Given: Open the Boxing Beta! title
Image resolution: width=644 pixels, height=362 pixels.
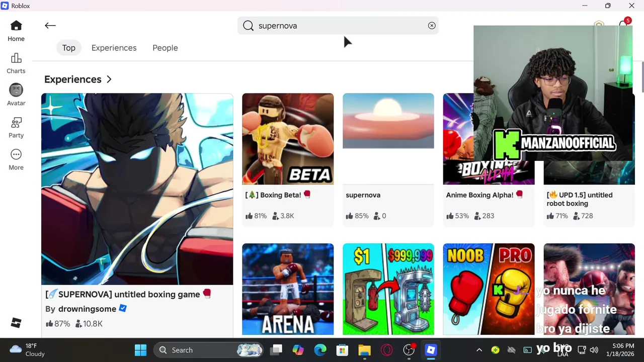Looking at the screenshot, I should click(278, 195).
